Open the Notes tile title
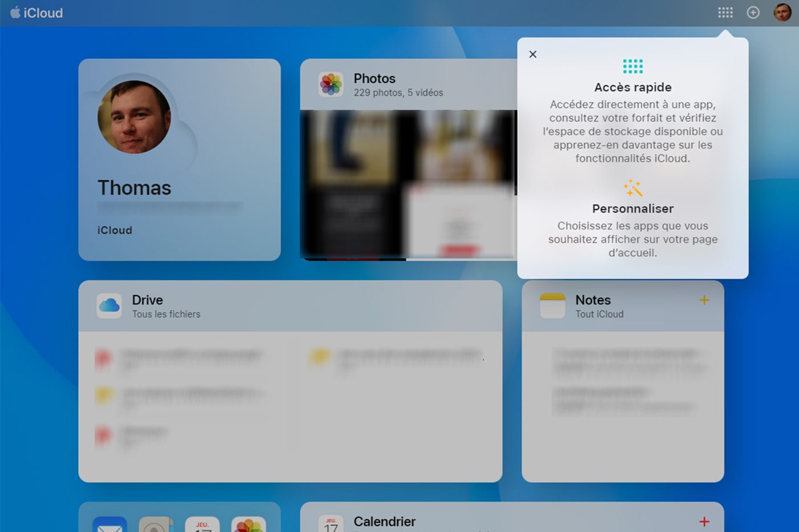This screenshot has height=532, width=799. (x=593, y=300)
